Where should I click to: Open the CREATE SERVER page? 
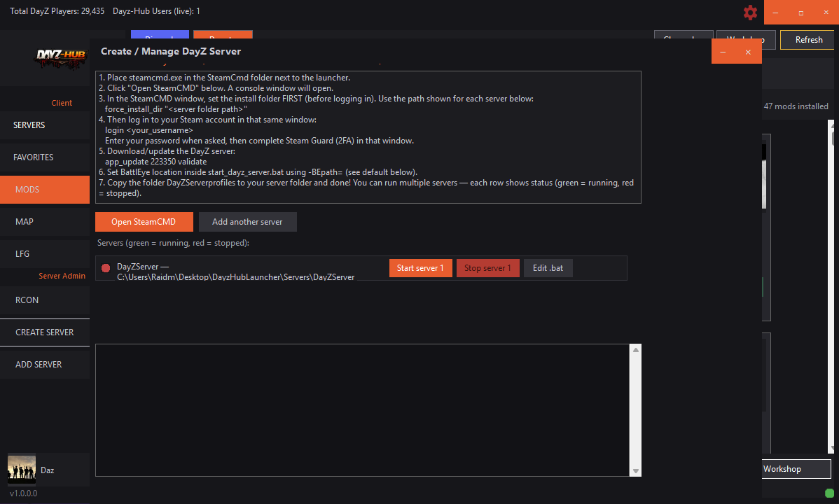tap(44, 332)
